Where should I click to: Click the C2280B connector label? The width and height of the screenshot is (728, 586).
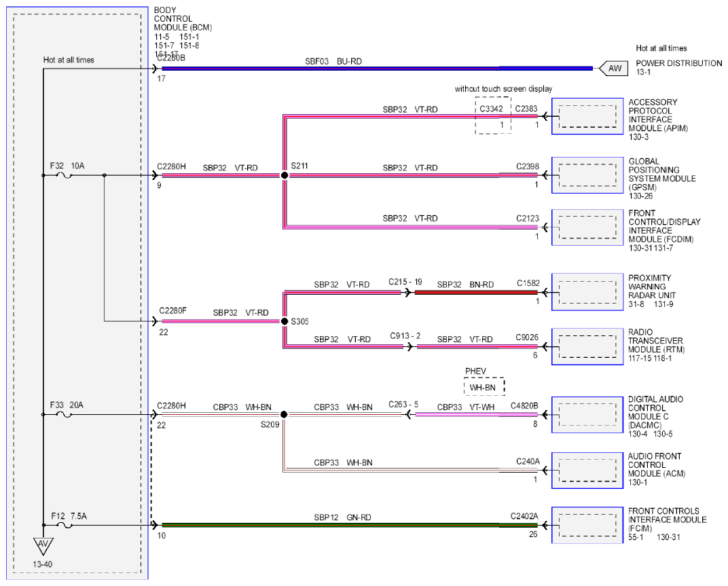pos(171,58)
